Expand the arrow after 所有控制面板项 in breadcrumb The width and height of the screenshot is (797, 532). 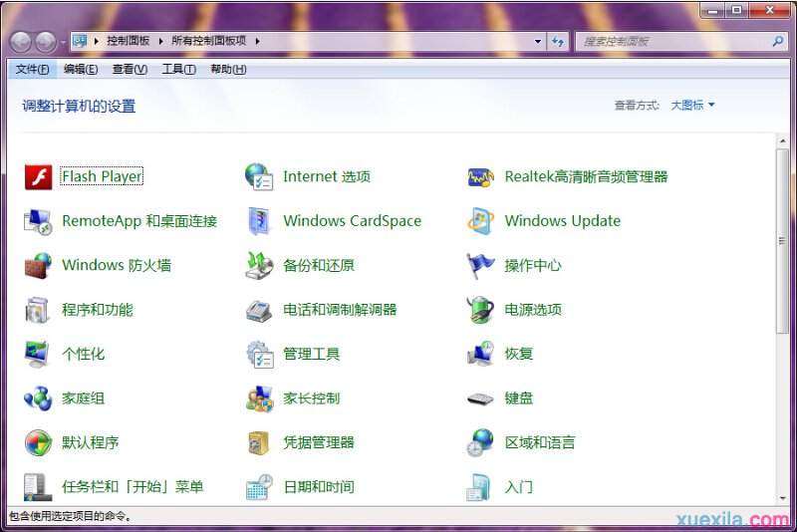(x=257, y=41)
